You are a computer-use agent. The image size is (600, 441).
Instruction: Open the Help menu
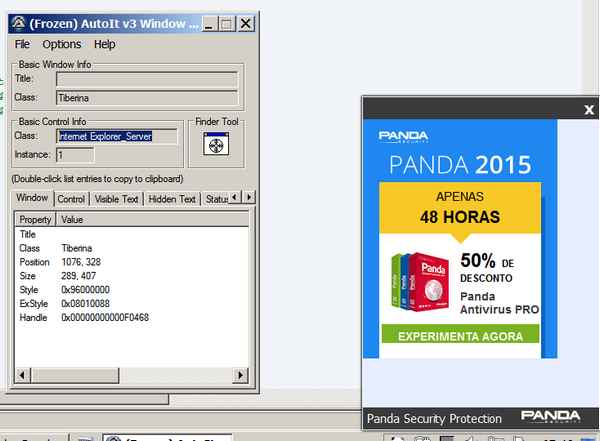pos(104,44)
